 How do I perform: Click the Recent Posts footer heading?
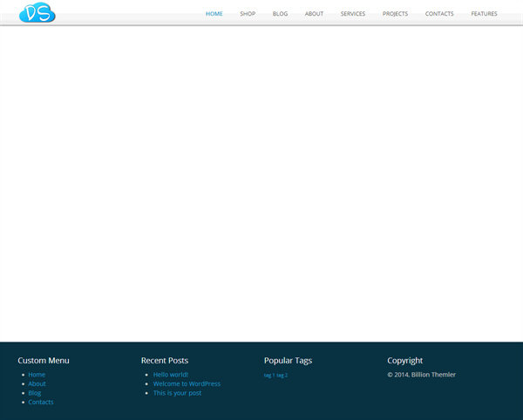[x=165, y=361]
